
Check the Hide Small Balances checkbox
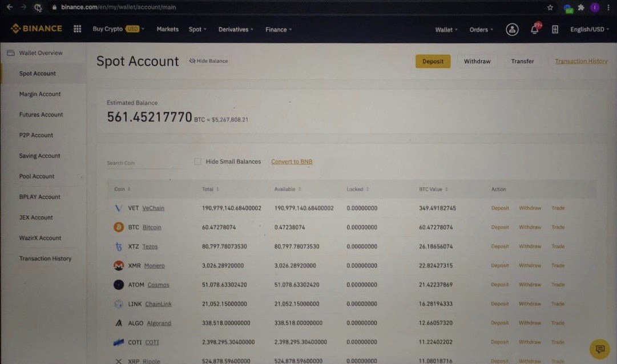(197, 161)
